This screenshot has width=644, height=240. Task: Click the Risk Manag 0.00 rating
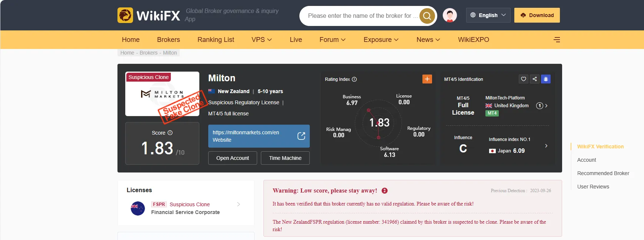tap(339, 132)
